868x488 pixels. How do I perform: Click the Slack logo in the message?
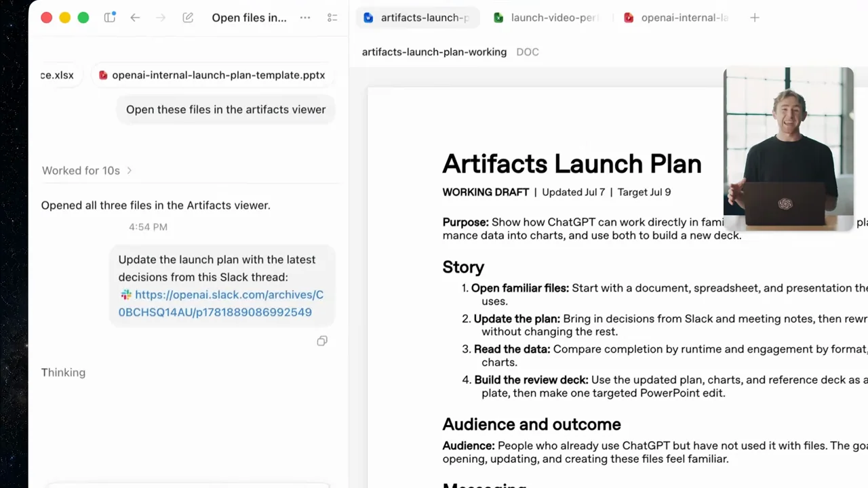point(125,295)
